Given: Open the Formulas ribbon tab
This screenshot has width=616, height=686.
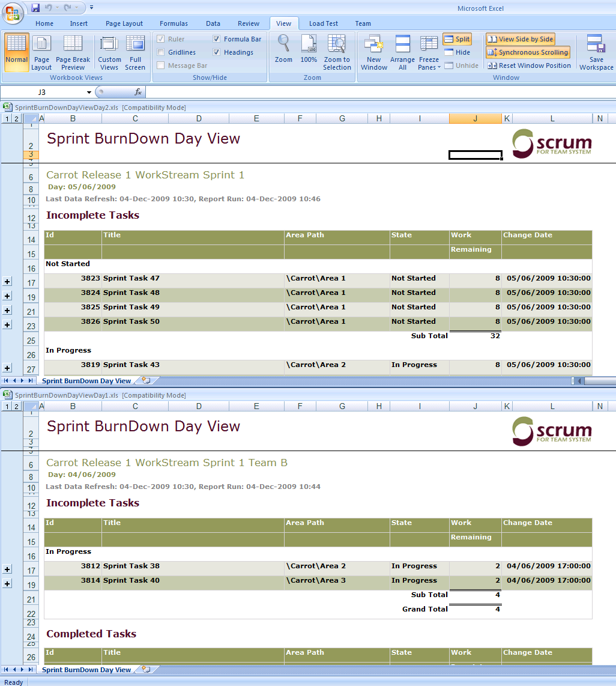Looking at the screenshot, I should click(x=174, y=23).
